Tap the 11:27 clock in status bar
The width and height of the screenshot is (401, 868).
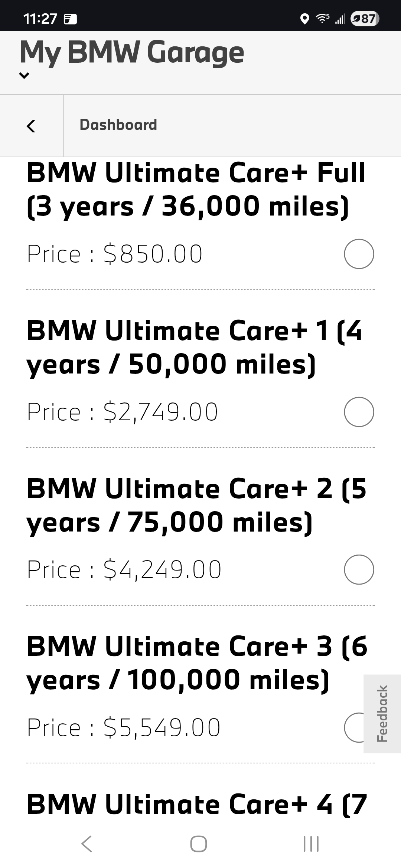tap(40, 19)
